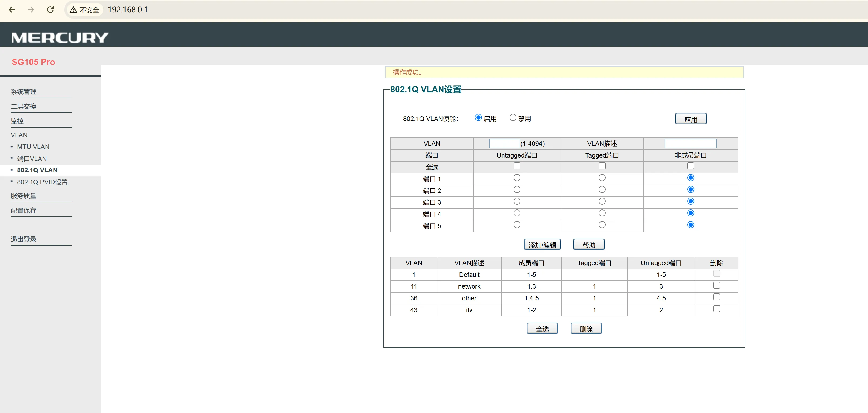Select 禁用 to disable 802.1Q VLAN
The image size is (868, 413).
coord(513,117)
